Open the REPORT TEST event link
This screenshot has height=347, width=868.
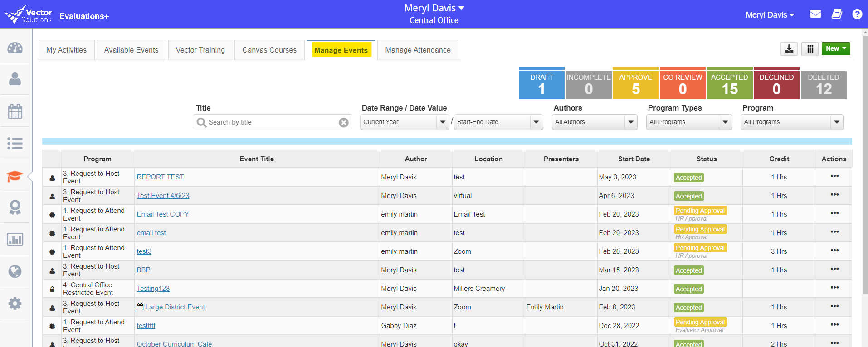(161, 177)
